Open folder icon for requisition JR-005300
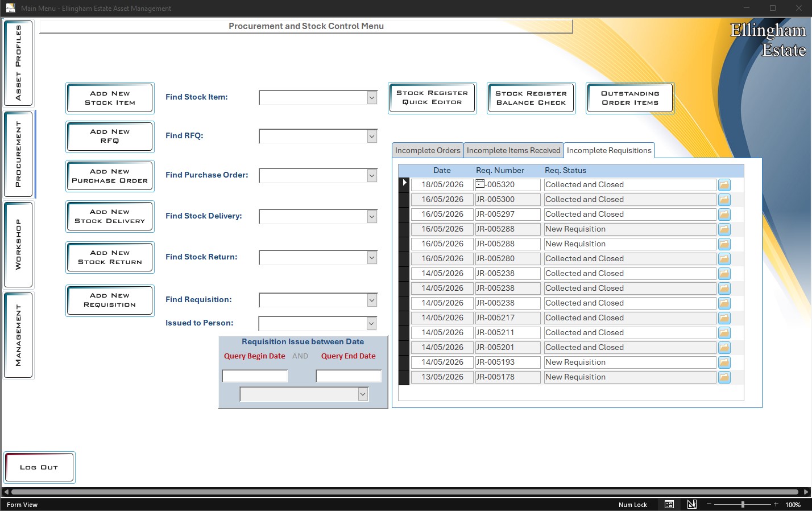The height and width of the screenshot is (511, 812). 724,200
